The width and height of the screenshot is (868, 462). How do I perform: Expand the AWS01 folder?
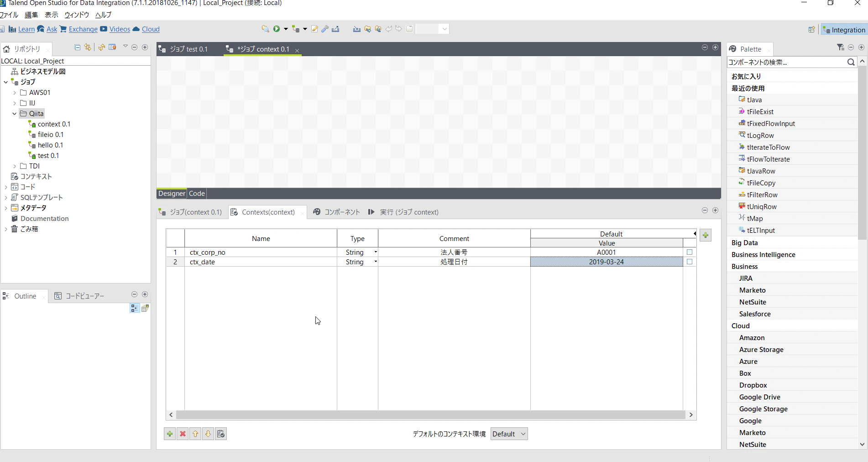[x=15, y=93]
